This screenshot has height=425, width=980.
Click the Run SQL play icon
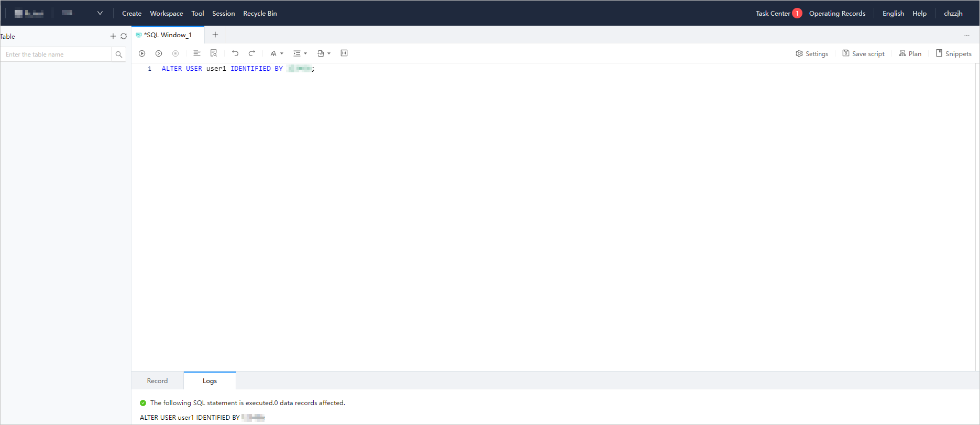click(x=142, y=53)
